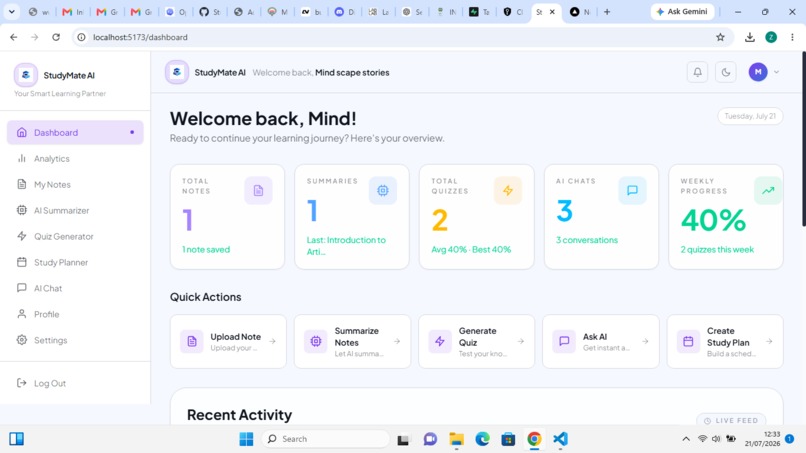The image size is (806, 453).
Task: Open AI Chat from the sidebar
Action: (75, 288)
